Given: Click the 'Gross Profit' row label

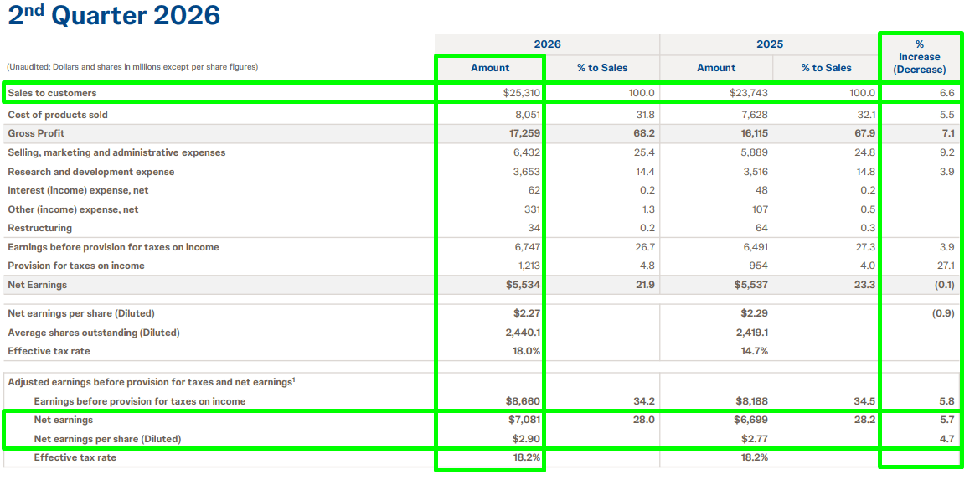Looking at the screenshot, I should [36, 133].
